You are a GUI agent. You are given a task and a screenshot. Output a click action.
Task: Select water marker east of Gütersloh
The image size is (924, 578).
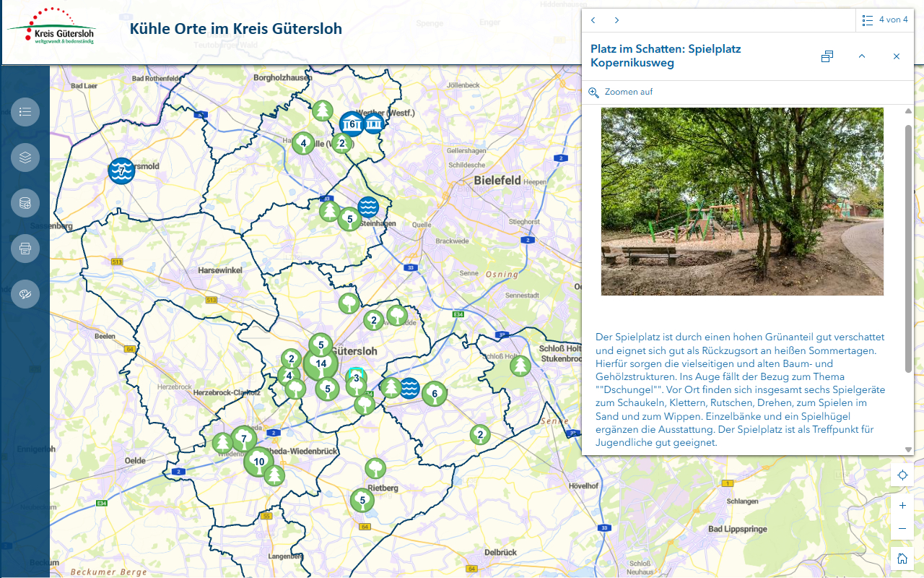tap(409, 388)
